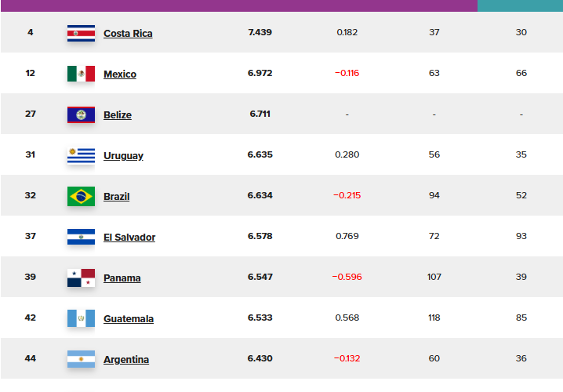Click the teal header column segment
Viewport: 563px width, 392px height.
pyautogui.click(x=520, y=5)
